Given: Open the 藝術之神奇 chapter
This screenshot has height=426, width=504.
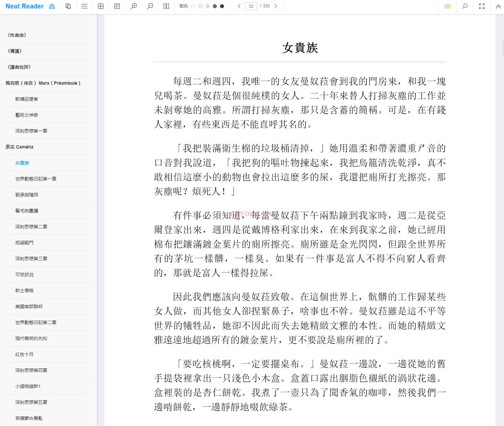Looking at the screenshot, I should click(27, 115).
